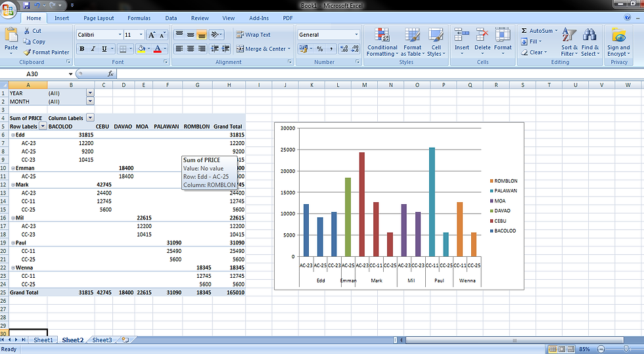644x354 pixels.
Task: Decrease decimal places icon
Action: tap(356, 49)
